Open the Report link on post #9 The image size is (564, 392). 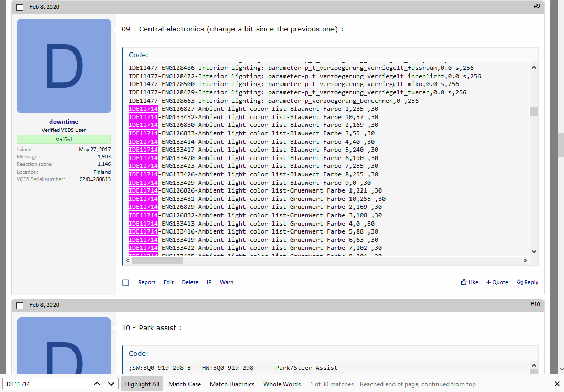146,282
